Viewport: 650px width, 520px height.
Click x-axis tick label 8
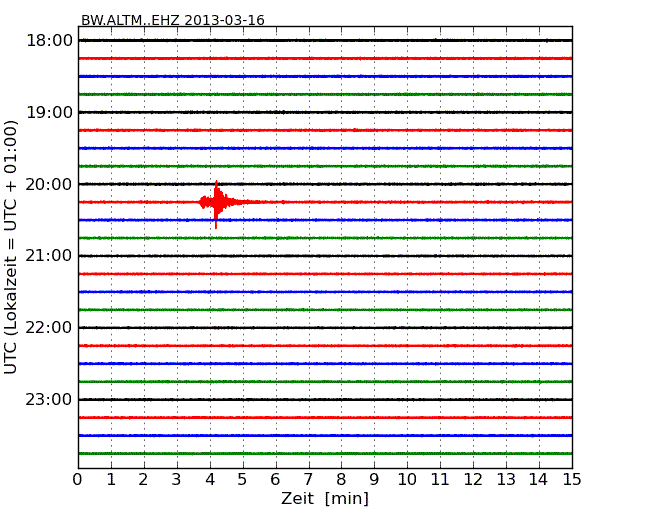(x=341, y=480)
